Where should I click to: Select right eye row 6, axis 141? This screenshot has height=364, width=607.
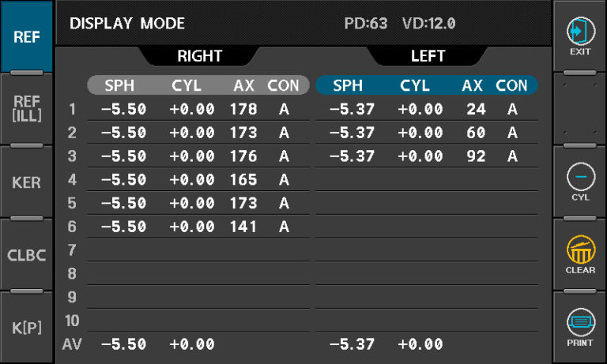[x=198, y=227]
